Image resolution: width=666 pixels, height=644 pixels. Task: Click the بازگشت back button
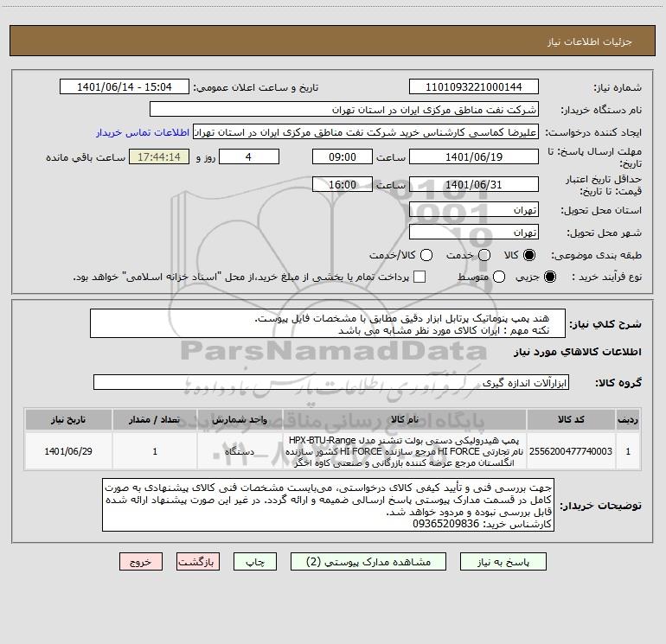198,562
